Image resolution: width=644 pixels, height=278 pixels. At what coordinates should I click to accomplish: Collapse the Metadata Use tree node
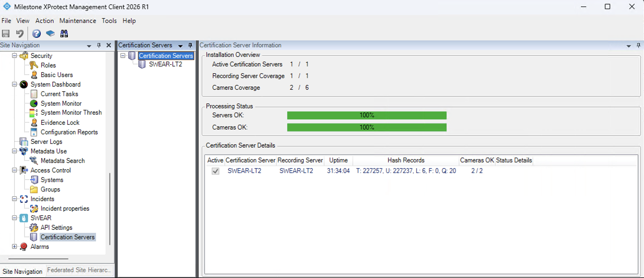(x=15, y=151)
